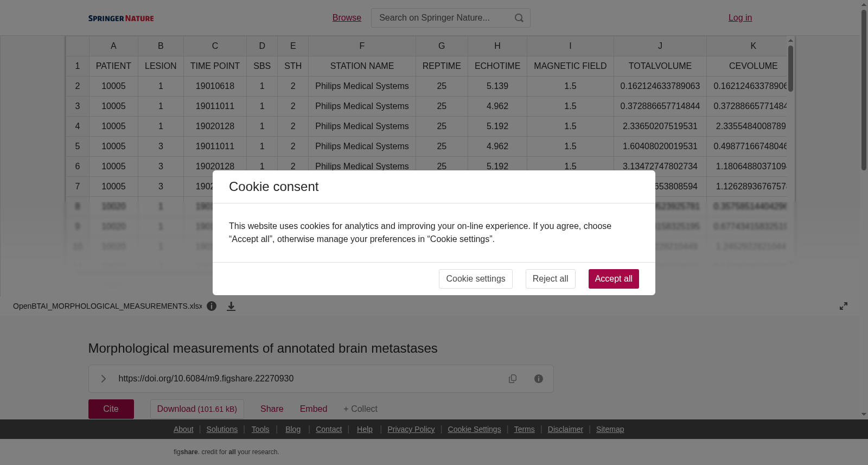Click the STATION NAME header cell
Image resolution: width=868 pixels, height=465 pixels.
coord(362,66)
